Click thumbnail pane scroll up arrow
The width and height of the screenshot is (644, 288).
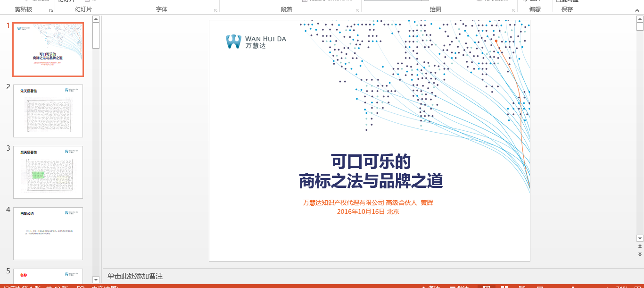96,19
